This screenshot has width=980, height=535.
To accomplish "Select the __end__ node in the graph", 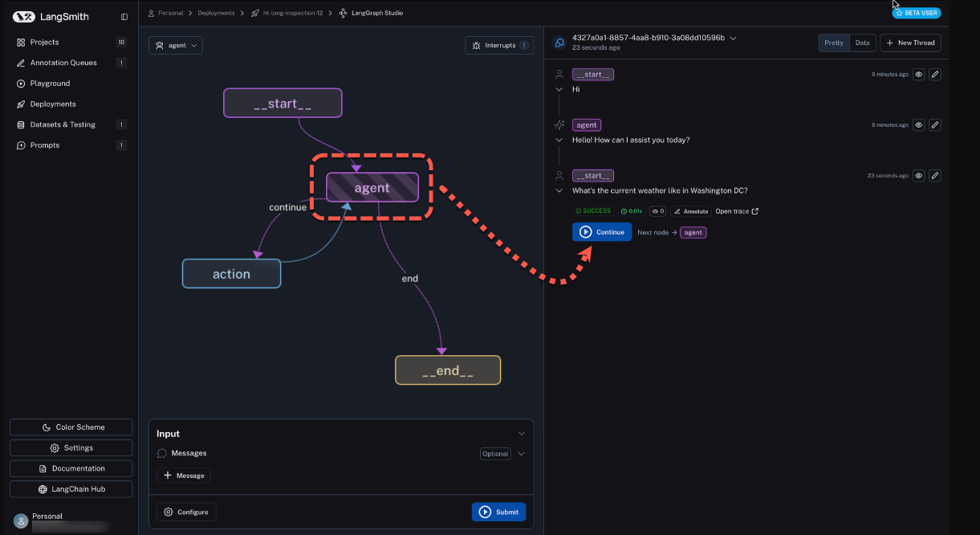I will click(x=448, y=370).
